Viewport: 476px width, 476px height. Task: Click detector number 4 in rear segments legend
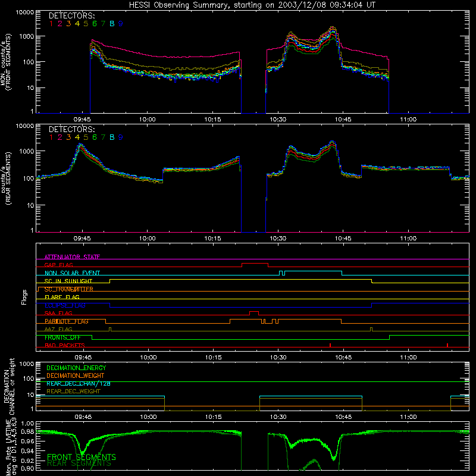77,137
